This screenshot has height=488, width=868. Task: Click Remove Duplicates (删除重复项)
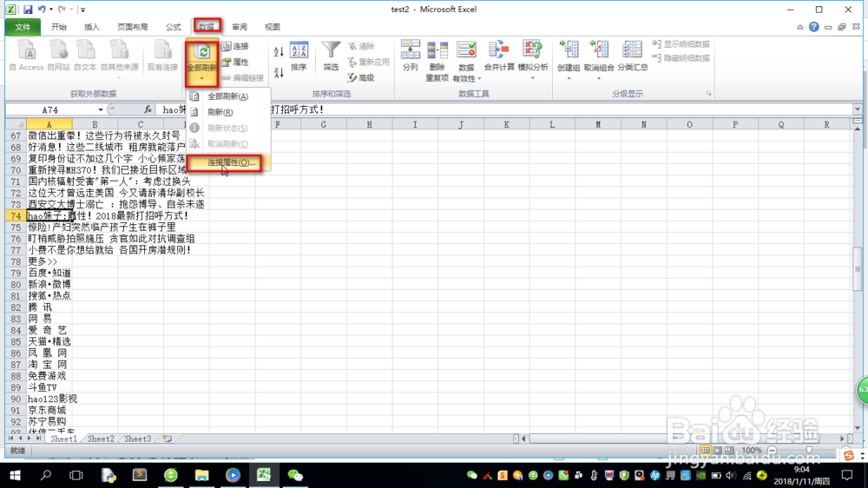[437, 61]
